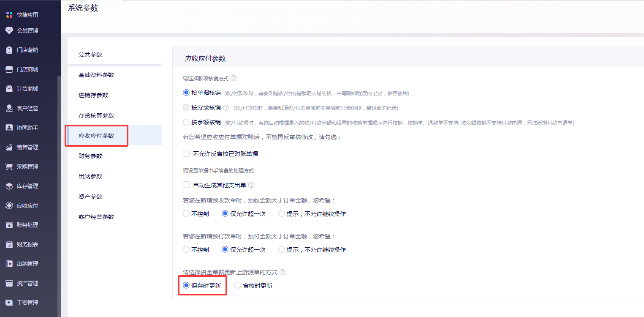This screenshot has height=317, width=644.
Task: Open 快捷应用 quick apps icon
Action: [9, 15]
